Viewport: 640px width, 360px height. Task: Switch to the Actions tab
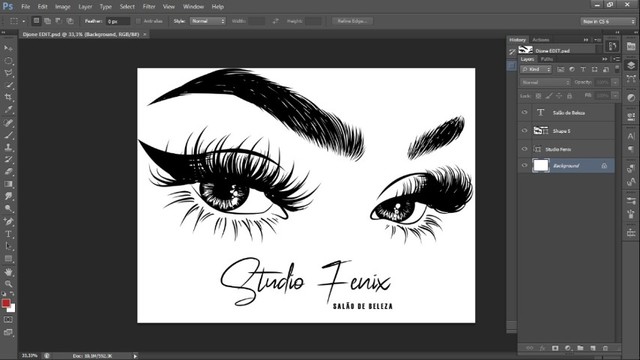coord(540,40)
